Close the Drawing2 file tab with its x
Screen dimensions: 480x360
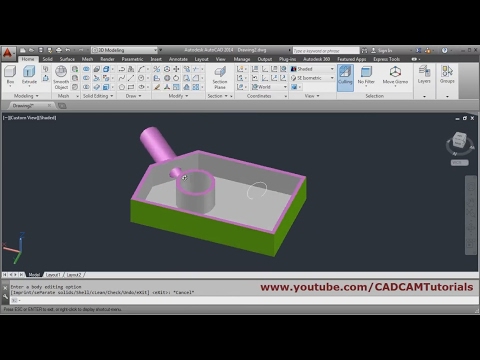click(49, 106)
